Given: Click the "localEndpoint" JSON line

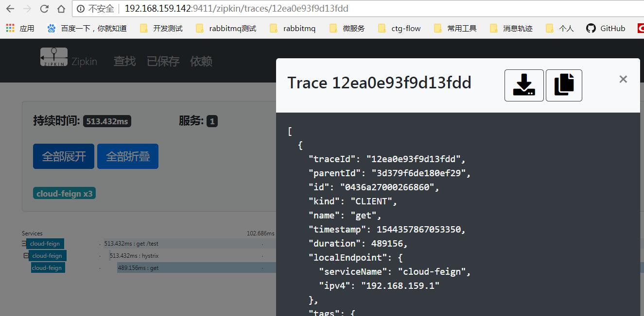Looking at the screenshot, I should 356,257.
